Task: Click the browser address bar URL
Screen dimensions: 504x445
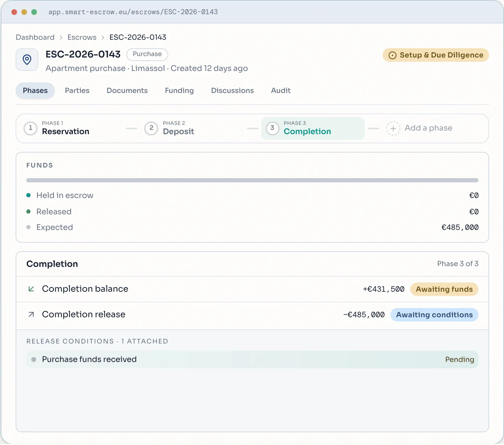Action: (x=133, y=12)
